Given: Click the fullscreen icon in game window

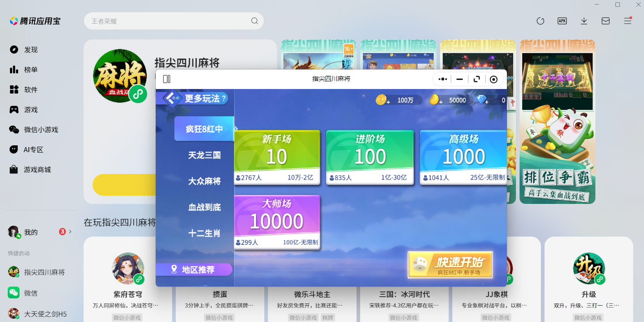Looking at the screenshot, I should (476, 79).
